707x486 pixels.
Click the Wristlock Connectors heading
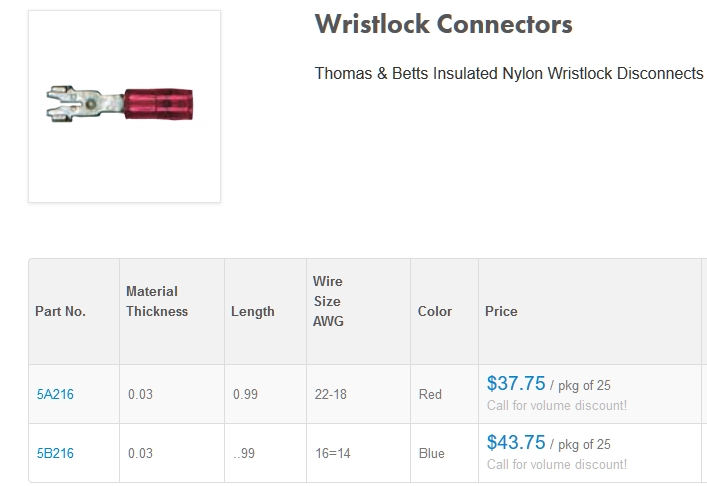pos(443,25)
